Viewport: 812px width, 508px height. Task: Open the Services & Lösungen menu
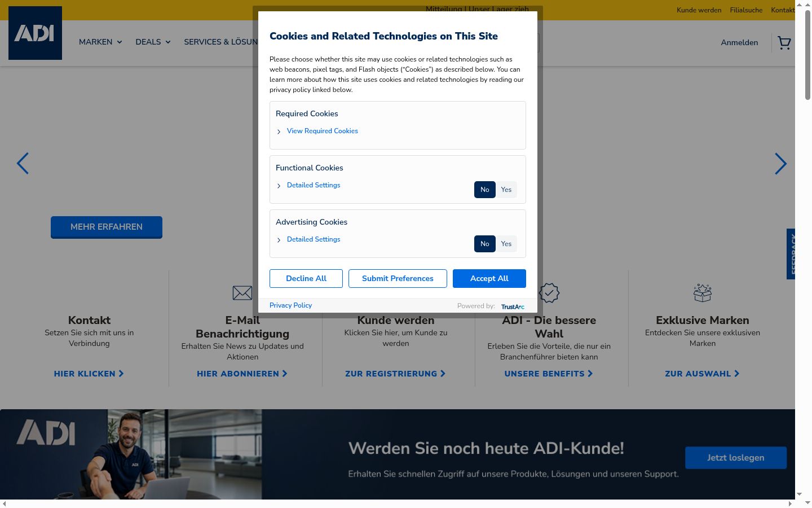tap(220, 42)
